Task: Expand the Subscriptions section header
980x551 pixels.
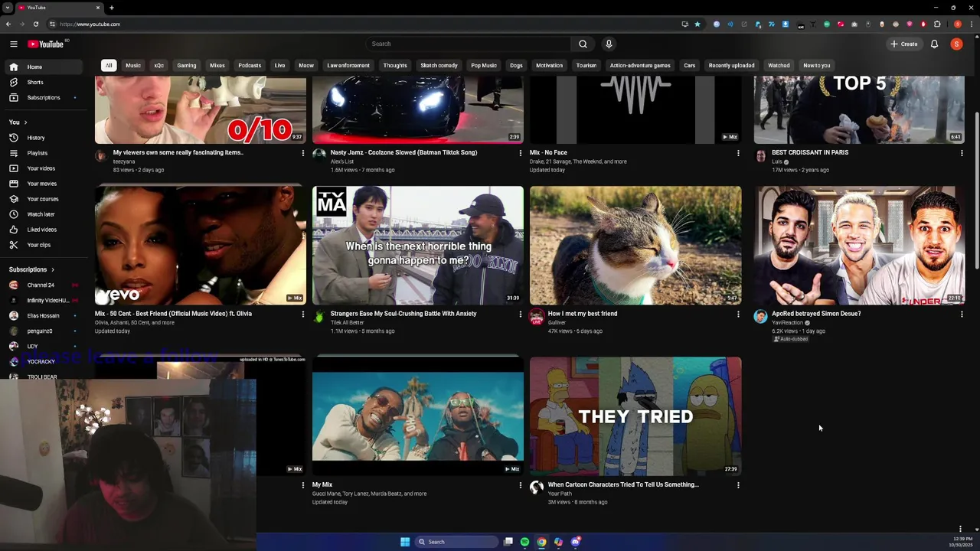Action: pyautogui.click(x=32, y=269)
